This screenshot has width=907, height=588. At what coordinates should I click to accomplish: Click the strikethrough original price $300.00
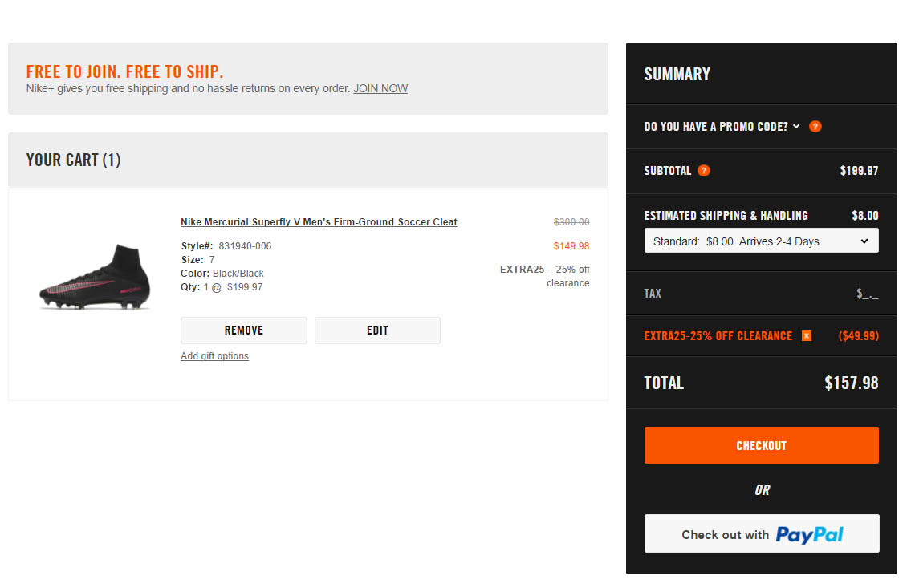tap(571, 222)
